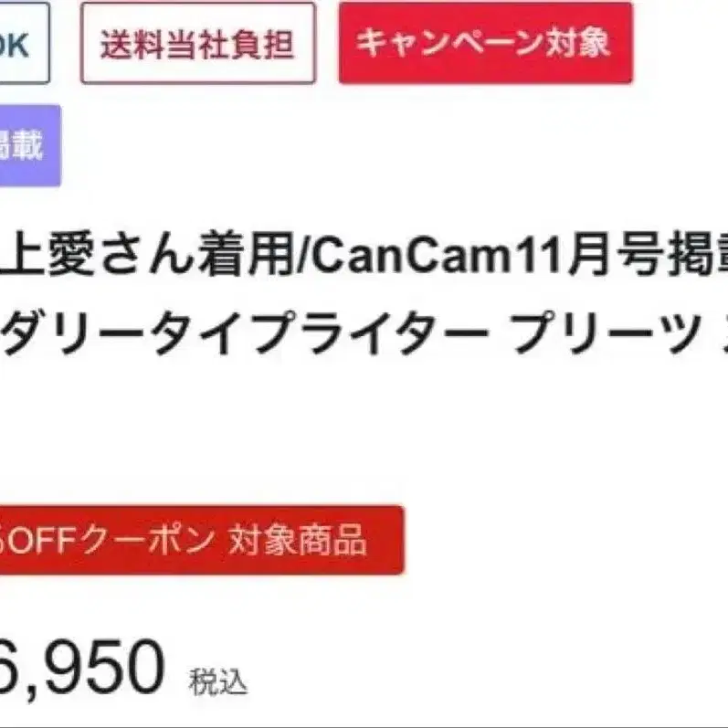Click the 送料当社負担 shipping tag
Image resolution: width=728 pixels, height=728 pixels.
point(198,43)
